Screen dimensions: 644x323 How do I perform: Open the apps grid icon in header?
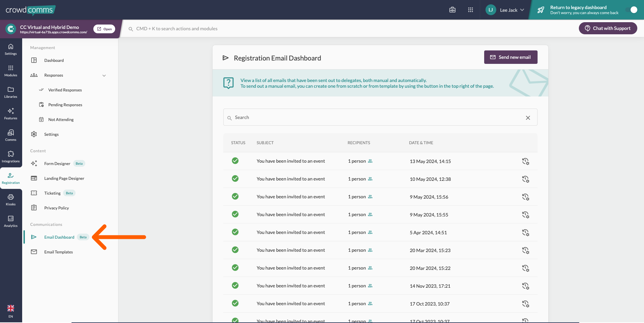[x=470, y=10]
